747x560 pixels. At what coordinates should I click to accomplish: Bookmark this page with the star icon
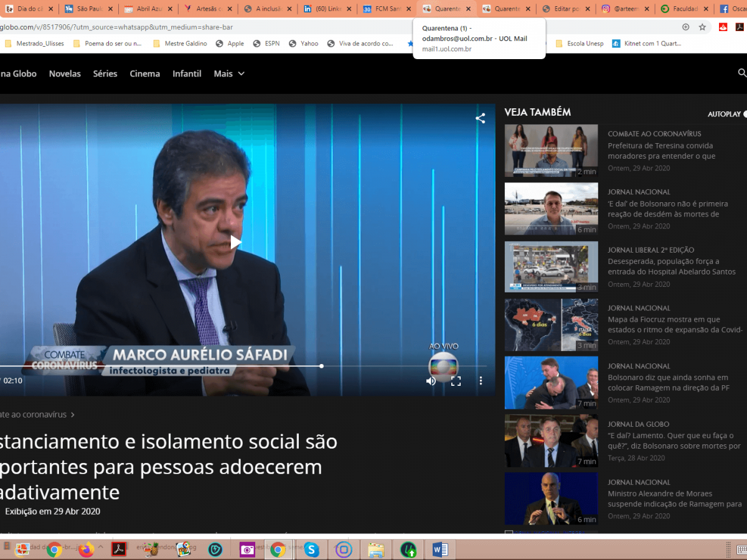pyautogui.click(x=702, y=27)
